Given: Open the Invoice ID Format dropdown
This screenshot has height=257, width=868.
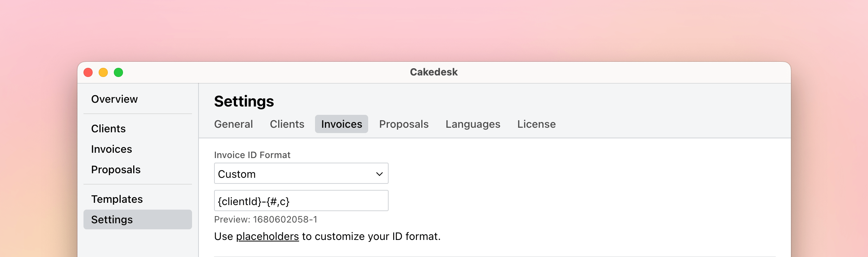Looking at the screenshot, I should coord(301,173).
